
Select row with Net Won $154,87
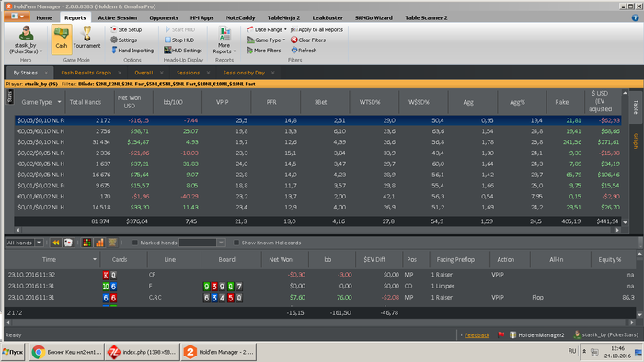317,142
